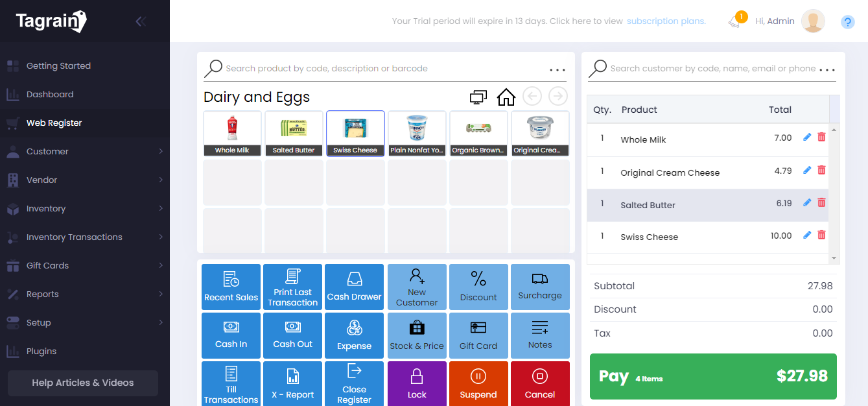
Task: Edit the Whole Milk cart line
Action: pos(807,137)
